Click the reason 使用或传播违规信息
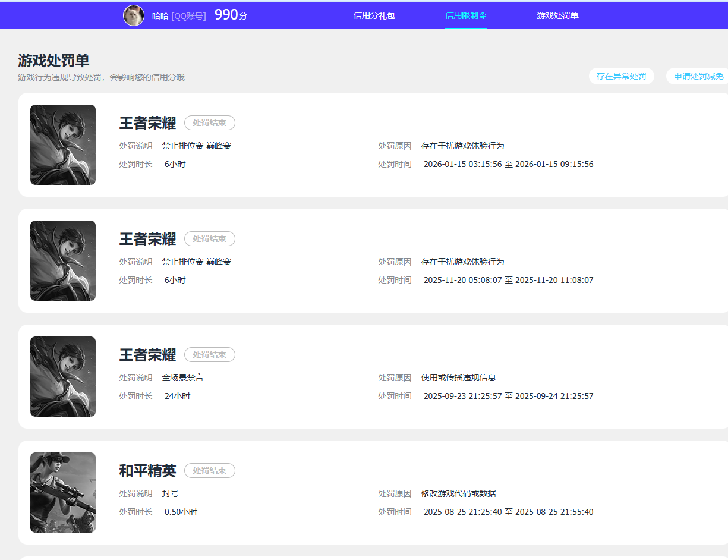The image size is (728, 560). coord(458,377)
